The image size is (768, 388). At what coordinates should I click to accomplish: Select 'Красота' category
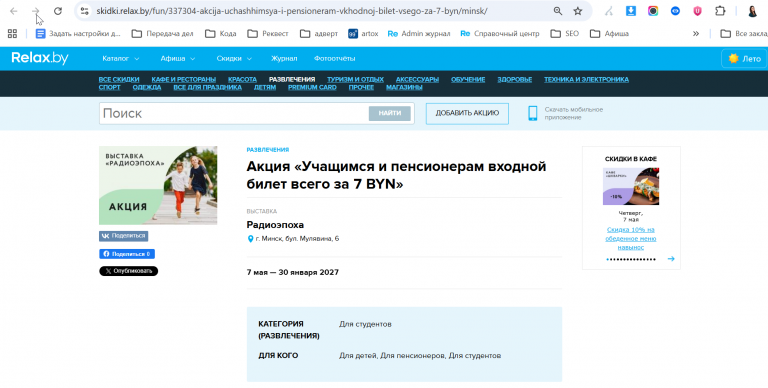point(242,79)
